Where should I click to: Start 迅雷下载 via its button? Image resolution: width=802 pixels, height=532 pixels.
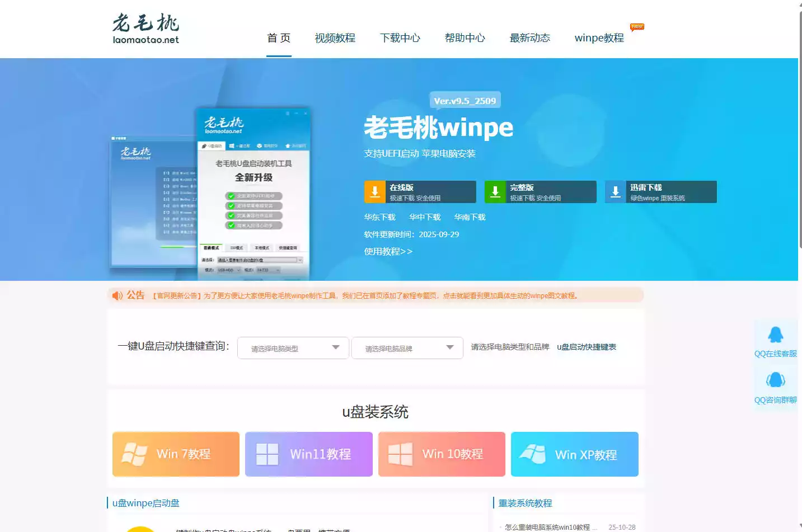(x=661, y=192)
